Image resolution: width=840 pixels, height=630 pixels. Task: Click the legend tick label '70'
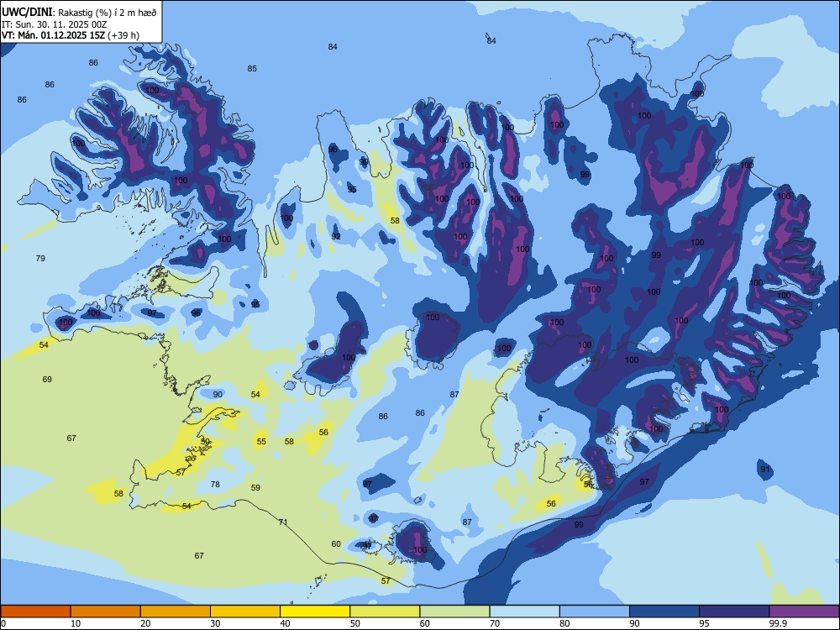[495, 623]
